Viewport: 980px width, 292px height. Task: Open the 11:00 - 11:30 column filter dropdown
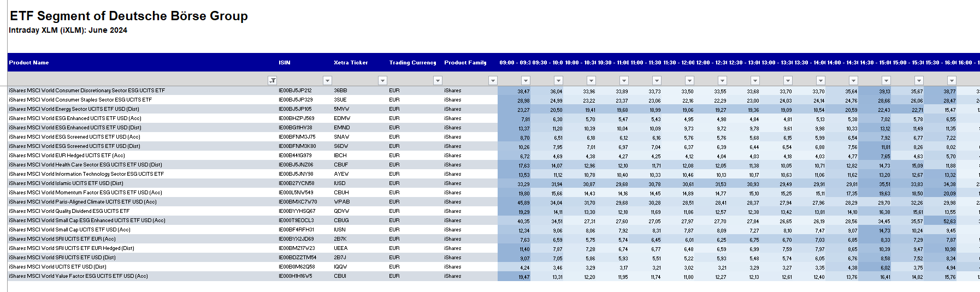click(x=657, y=80)
